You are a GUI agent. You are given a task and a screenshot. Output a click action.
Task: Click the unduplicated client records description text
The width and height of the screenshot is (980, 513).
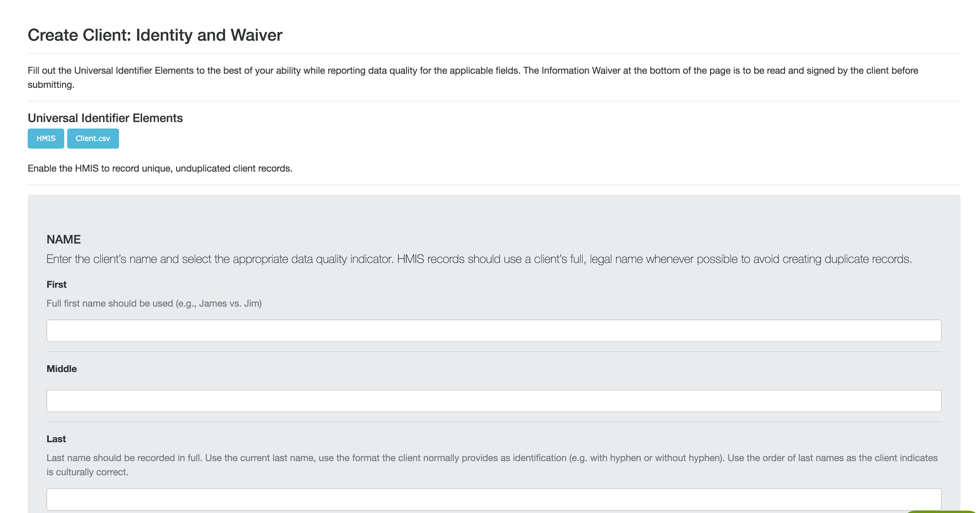pyautogui.click(x=160, y=168)
